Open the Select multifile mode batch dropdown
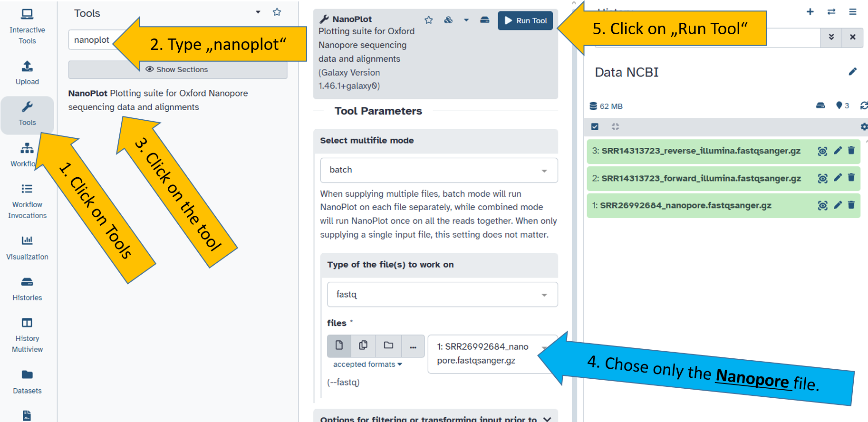Image resolution: width=868 pixels, height=422 pixels. 439,170
